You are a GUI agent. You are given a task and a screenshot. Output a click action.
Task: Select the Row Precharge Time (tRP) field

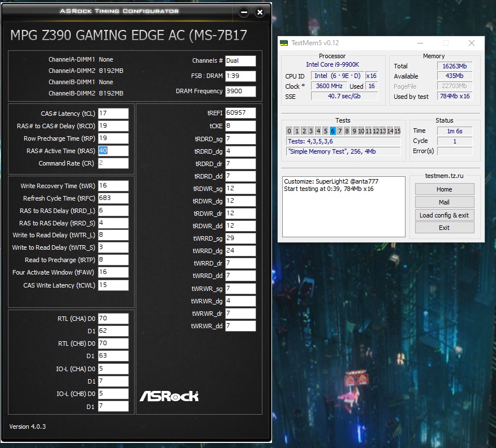[x=113, y=138]
